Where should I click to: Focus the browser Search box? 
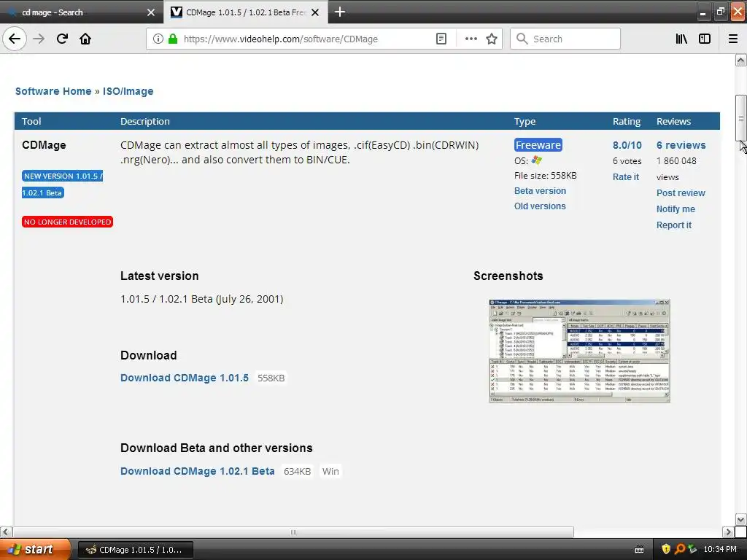pyautogui.click(x=565, y=39)
